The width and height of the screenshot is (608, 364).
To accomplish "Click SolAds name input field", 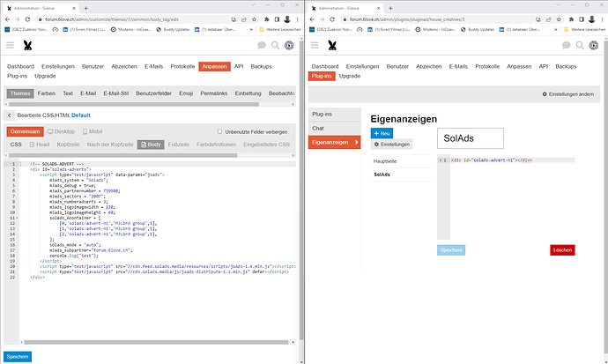I will coord(471,138).
